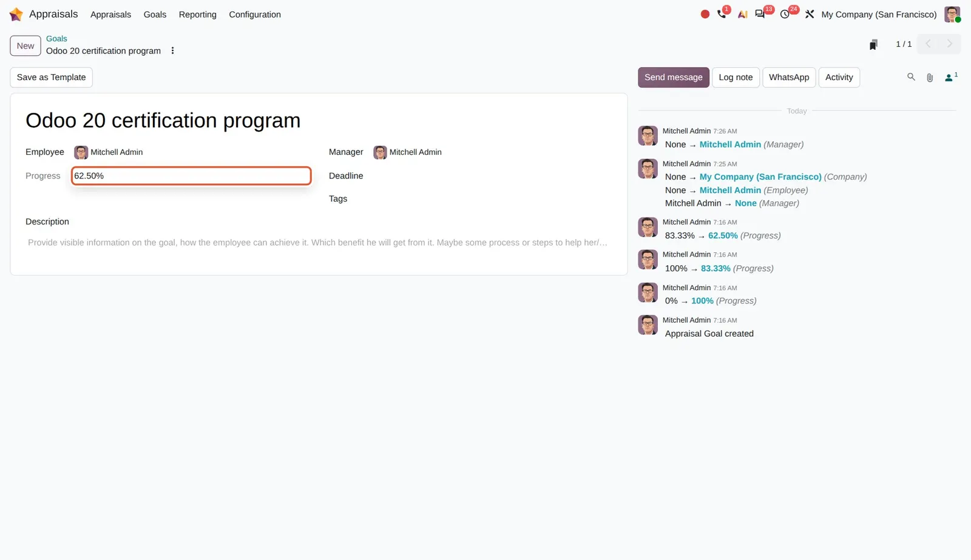Open the debug tools icon
The width and height of the screenshot is (971, 560).
click(x=810, y=14)
